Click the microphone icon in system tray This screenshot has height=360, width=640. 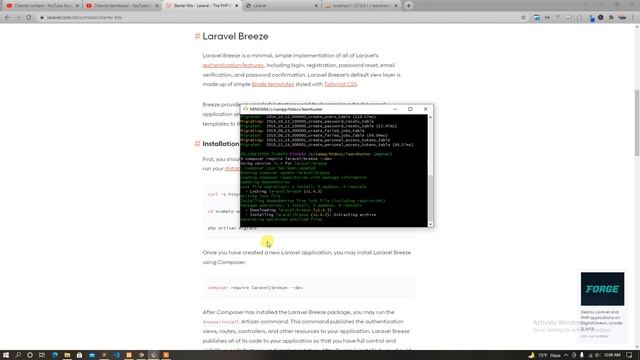pyautogui.click(x=582, y=355)
